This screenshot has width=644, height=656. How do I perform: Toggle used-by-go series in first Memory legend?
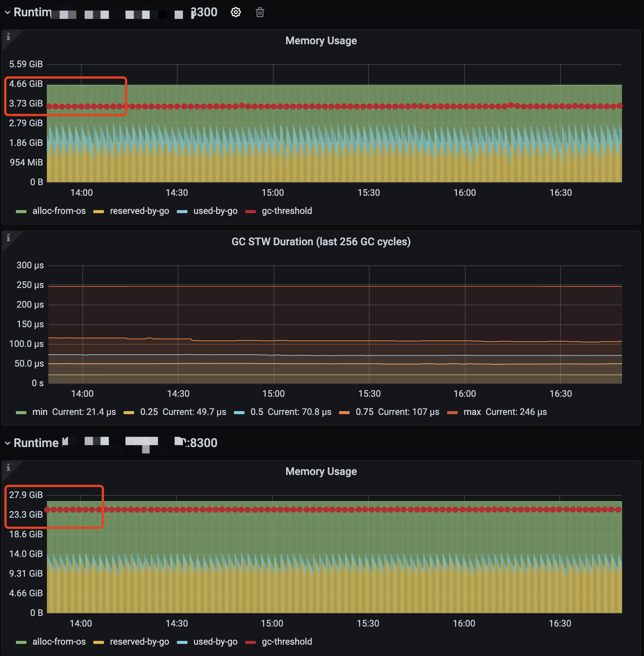[215, 211]
